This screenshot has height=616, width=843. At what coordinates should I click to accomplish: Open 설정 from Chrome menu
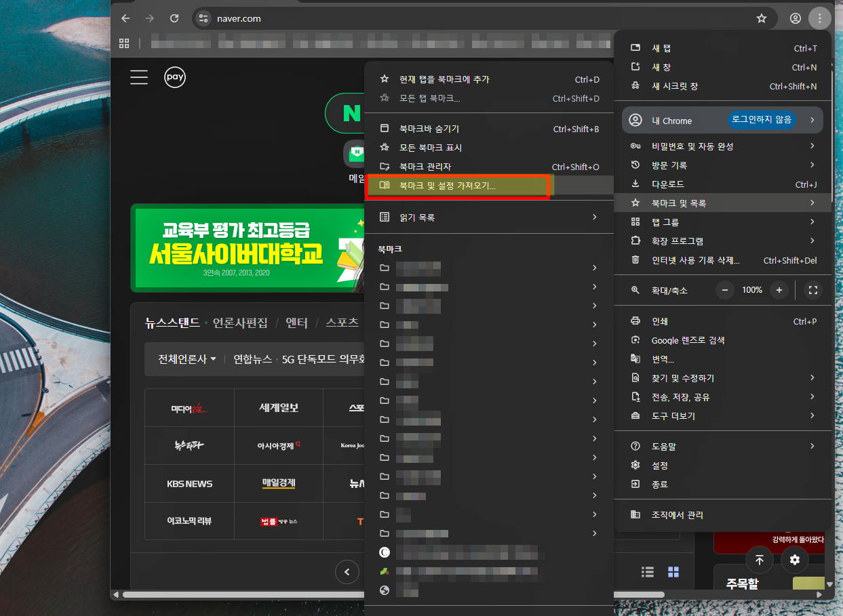click(724, 466)
